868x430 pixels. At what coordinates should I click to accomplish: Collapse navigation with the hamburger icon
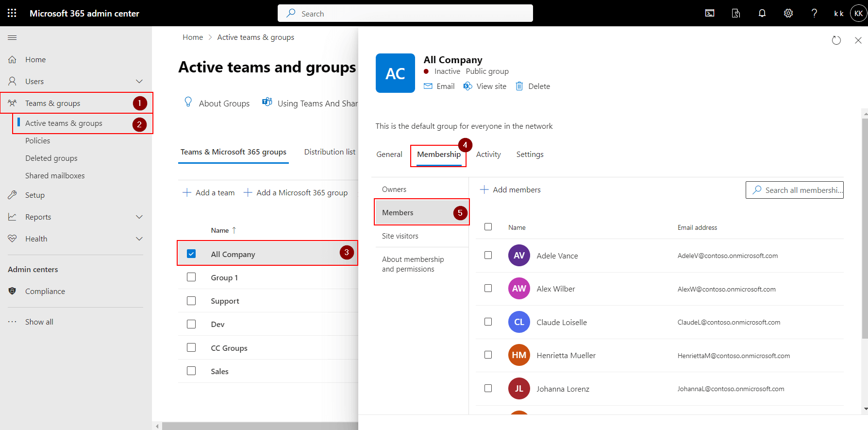[13, 37]
